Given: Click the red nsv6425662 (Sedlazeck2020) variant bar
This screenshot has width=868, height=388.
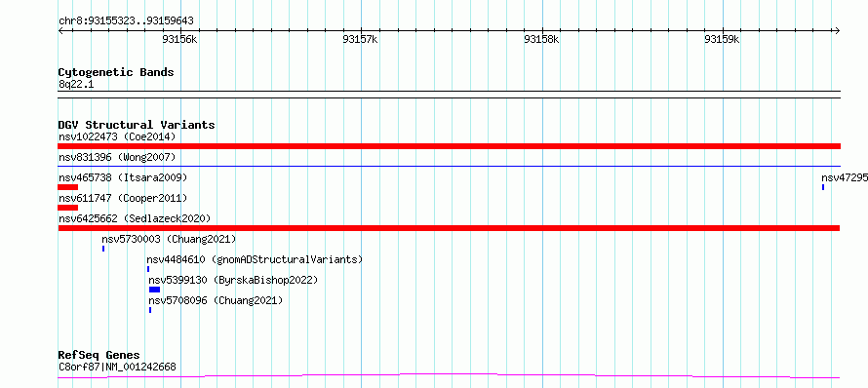Looking at the screenshot, I should click(x=449, y=228).
